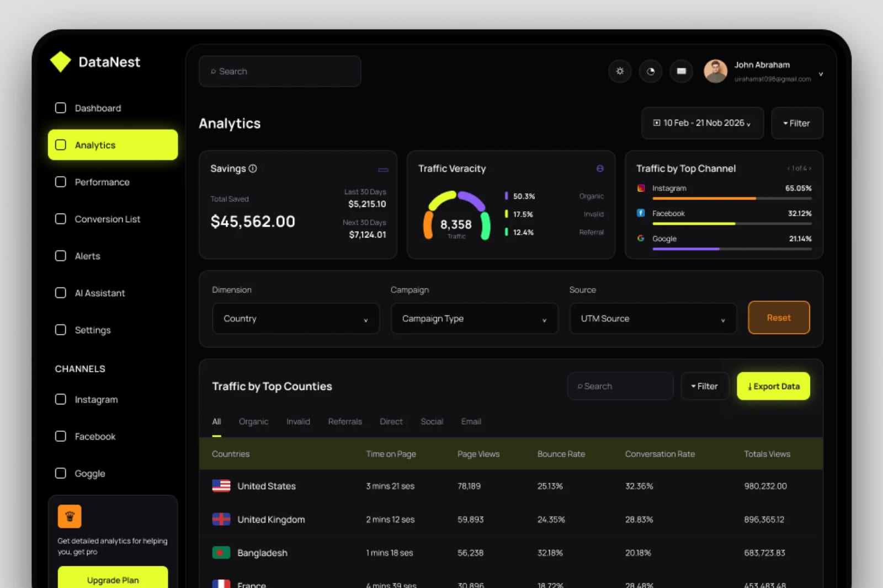Expand the user account chevron
The height and width of the screenshot is (588, 883).
click(x=821, y=74)
